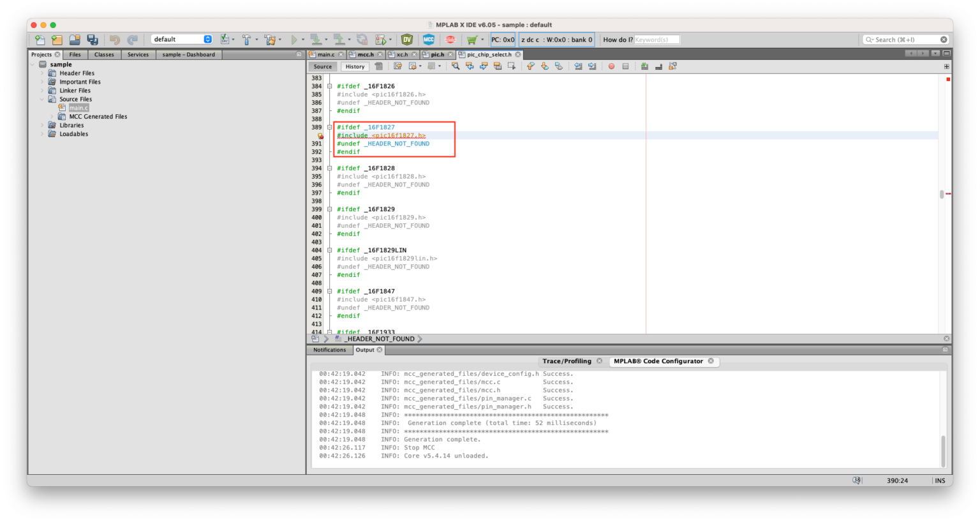Expand the MCC Generated Files folder
980x522 pixels.
click(52, 117)
